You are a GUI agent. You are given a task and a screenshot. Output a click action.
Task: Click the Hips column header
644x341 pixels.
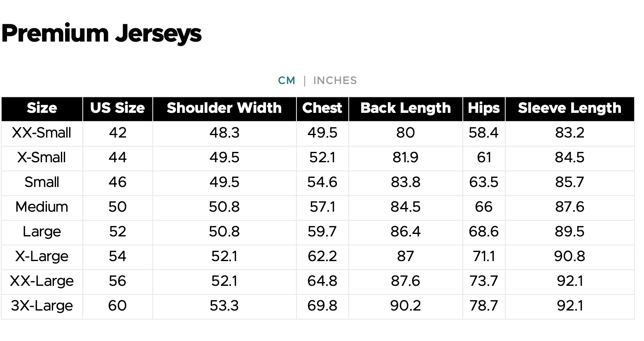pyautogui.click(x=483, y=108)
